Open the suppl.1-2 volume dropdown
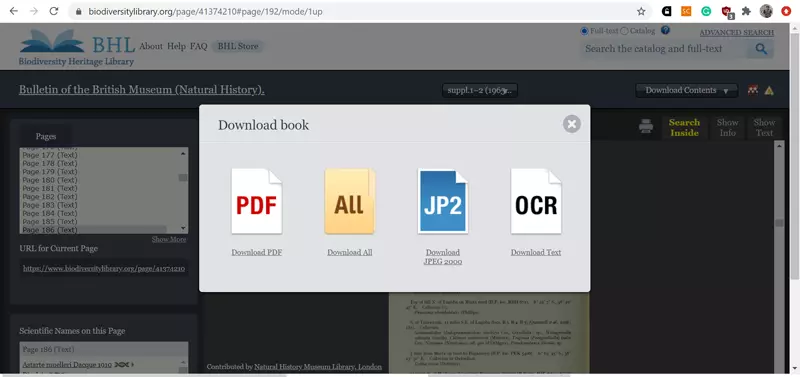800x377 pixels. click(480, 90)
